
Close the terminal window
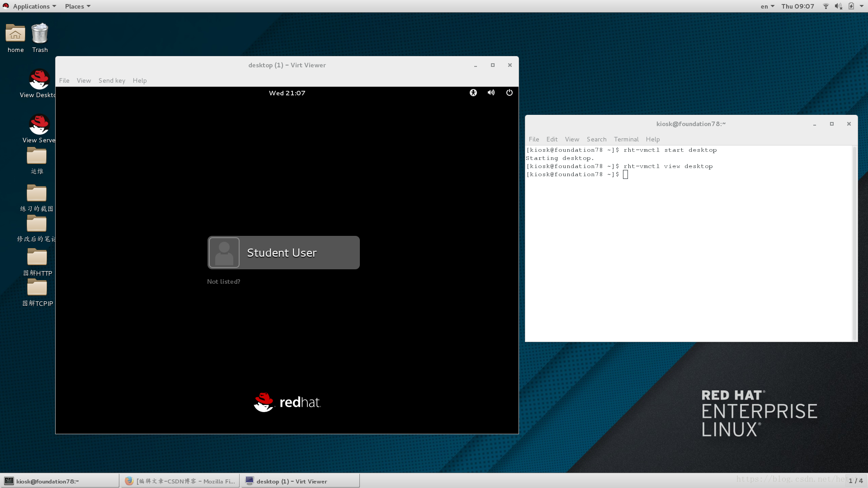[849, 124]
